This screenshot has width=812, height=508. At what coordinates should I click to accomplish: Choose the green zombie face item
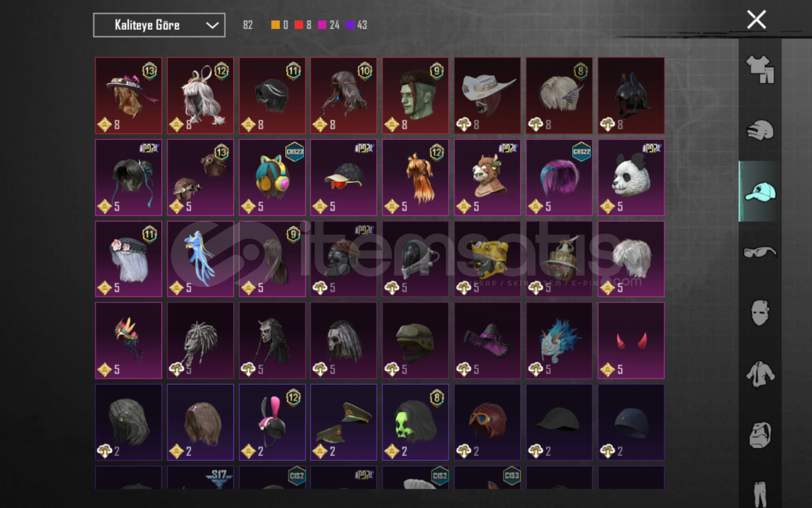(x=415, y=95)
